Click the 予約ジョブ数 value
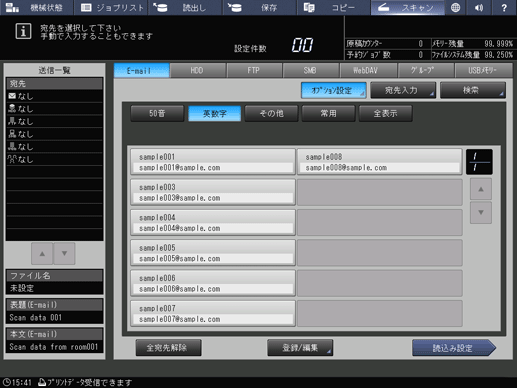Screen dimensions: 517x388 [421, 55]
